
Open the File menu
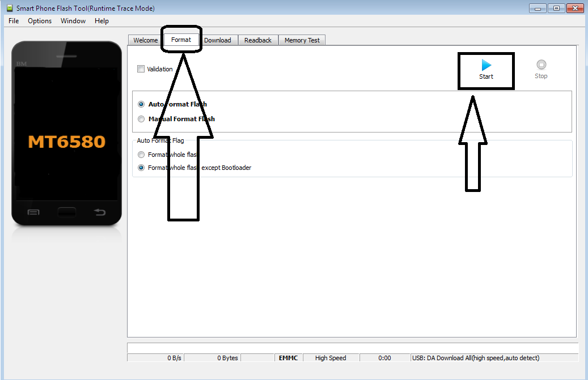coord(14,21)
